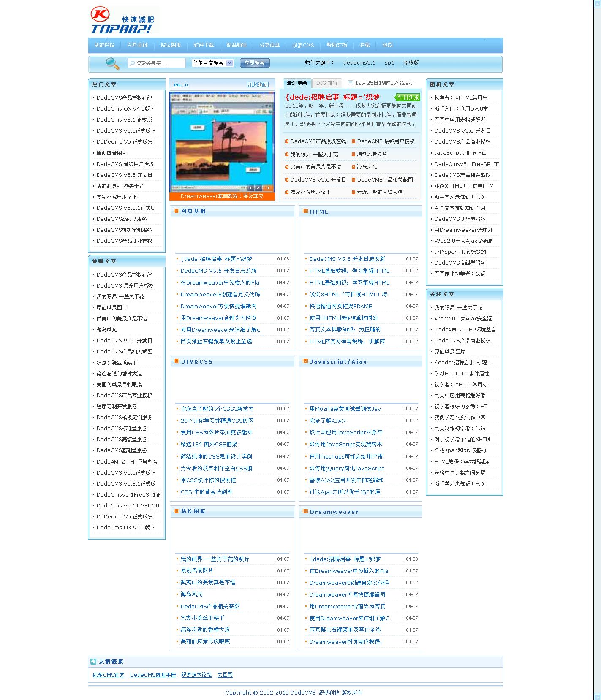Image resolution: width=601 pixels, height=700 pixels.
Task: Click the 立即搜索 search button
Action: click(255, 63)
